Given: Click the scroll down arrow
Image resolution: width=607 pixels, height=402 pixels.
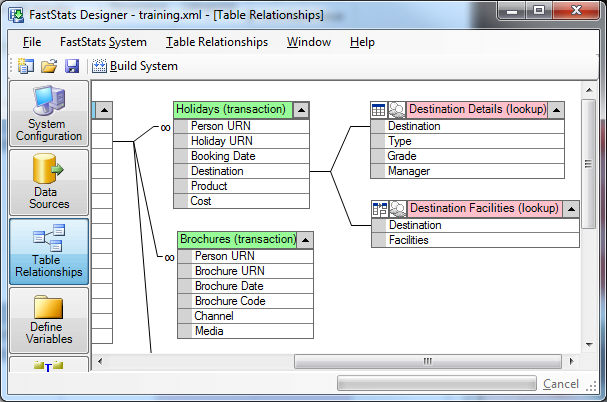Looking at the screenshot, I should [589, 344].
